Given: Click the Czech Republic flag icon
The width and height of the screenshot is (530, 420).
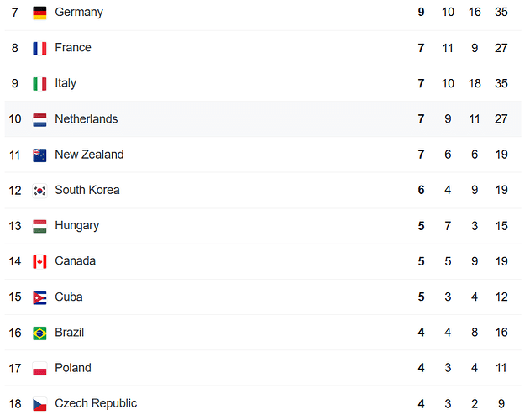Looking at the screenshot, I should point(39,404).
